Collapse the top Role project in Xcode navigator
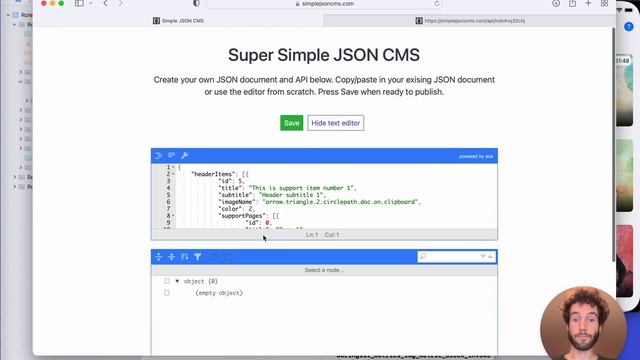Screen dimensions: 640x360 8,15
